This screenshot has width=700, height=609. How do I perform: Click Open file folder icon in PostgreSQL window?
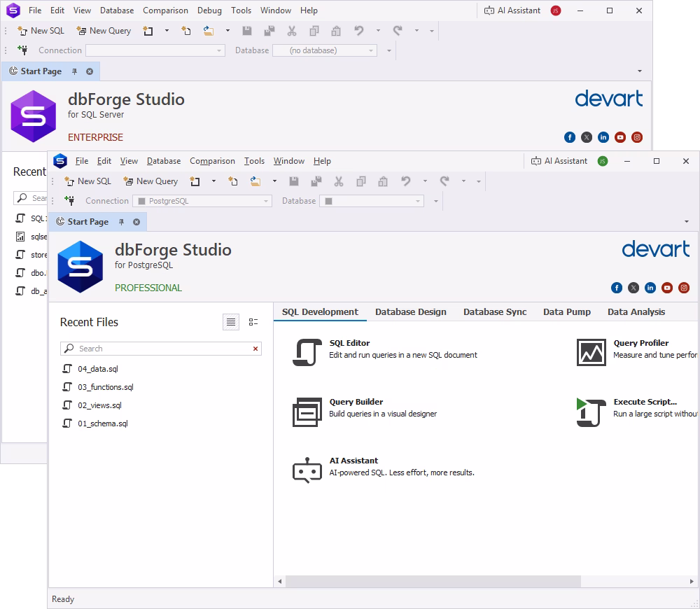coord(255,181)
